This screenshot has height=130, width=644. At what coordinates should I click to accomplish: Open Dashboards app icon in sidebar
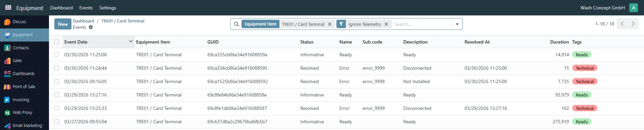pyautogui.click(x=7, y=74)
